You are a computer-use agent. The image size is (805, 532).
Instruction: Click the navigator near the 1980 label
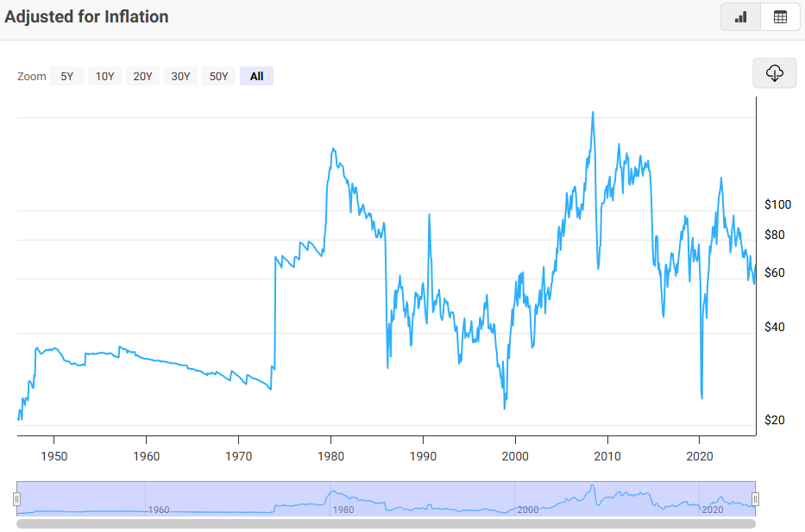coord(343,510)
